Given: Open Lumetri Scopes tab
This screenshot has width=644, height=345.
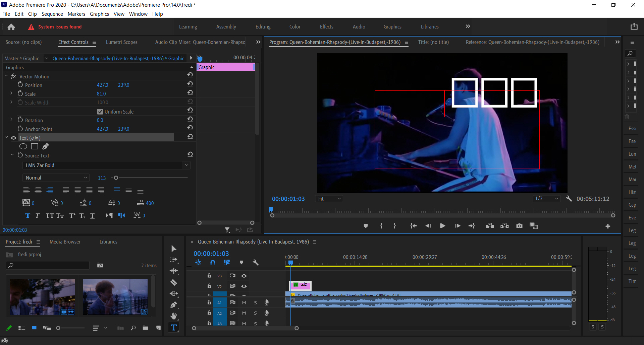Looking at the screenshot, I should 122,42.
